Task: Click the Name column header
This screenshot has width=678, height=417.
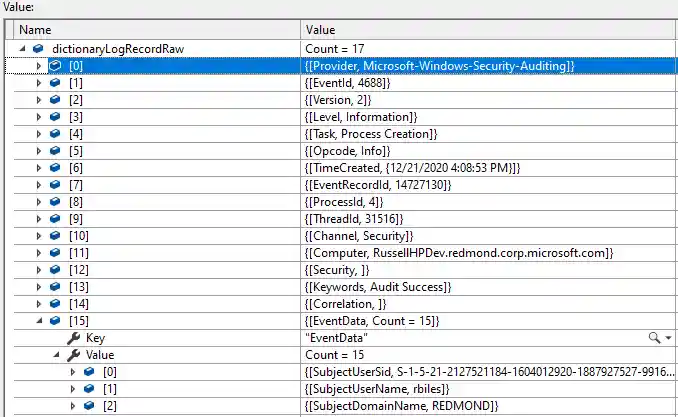Action: tap(150, 30)
